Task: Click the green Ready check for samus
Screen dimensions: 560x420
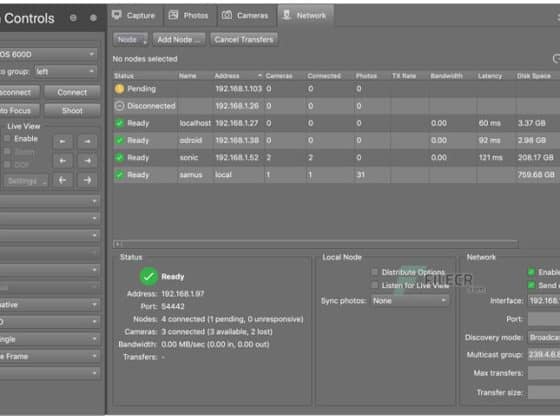Action: [x=119, y=175]
